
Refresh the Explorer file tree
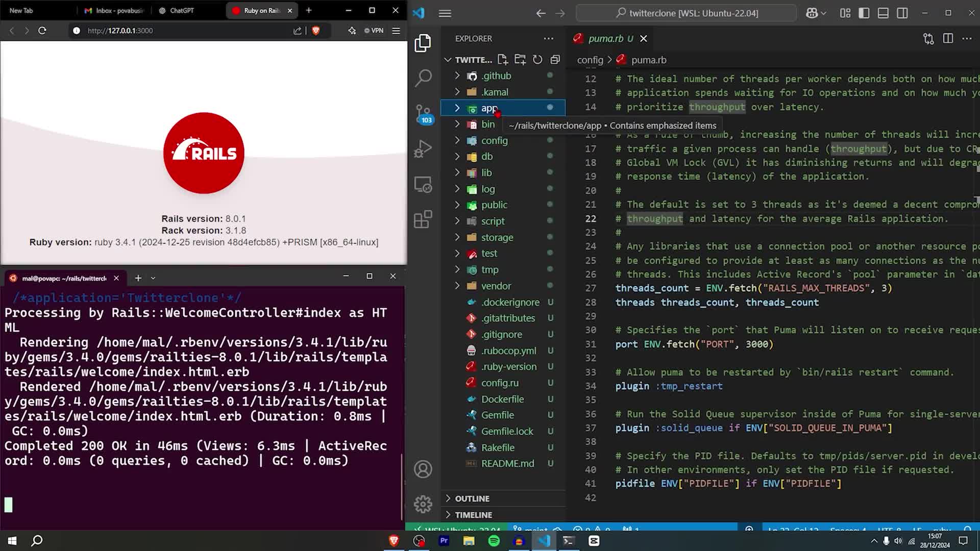pos(537,59)
